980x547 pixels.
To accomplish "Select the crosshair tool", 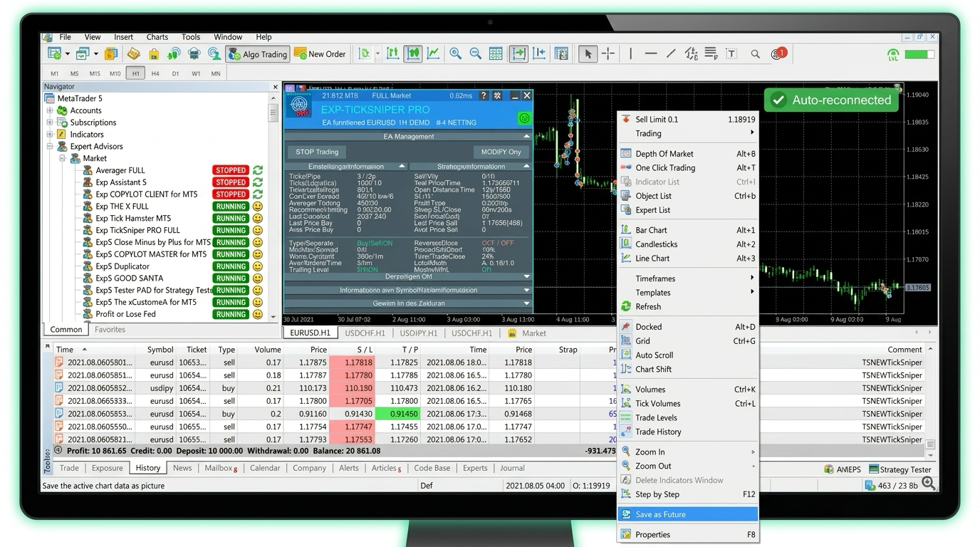I will coord(608,53).
